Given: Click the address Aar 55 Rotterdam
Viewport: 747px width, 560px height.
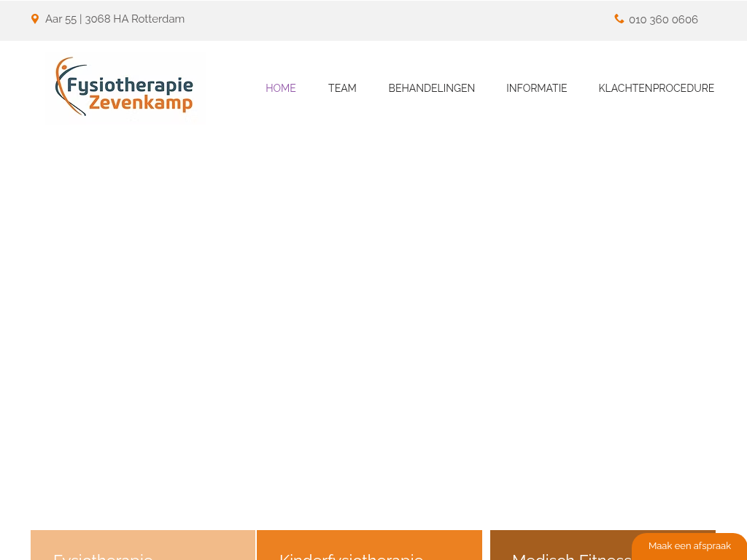Looking at the screenshot, I should coord(115,19).
